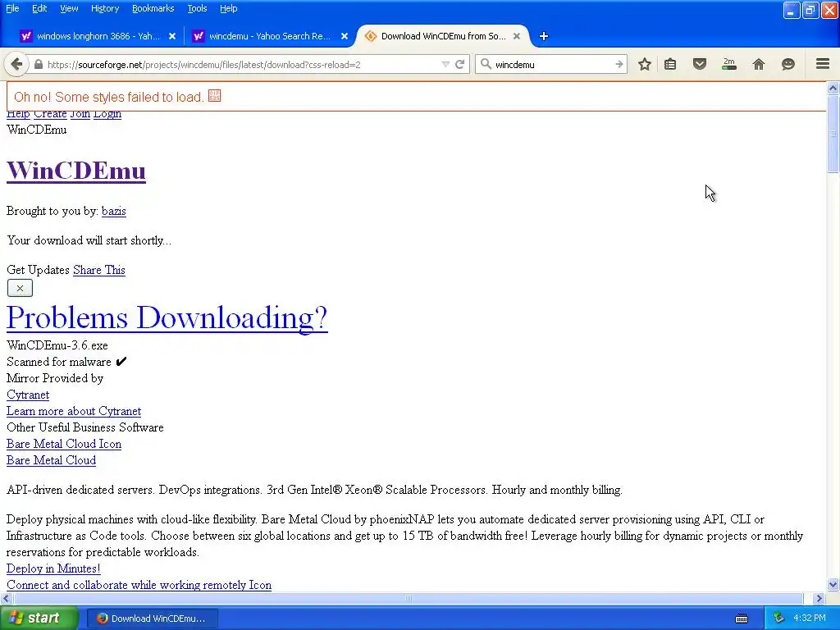840x630 pixels.
Task: Reload the current page
Action: pos(459,64)
